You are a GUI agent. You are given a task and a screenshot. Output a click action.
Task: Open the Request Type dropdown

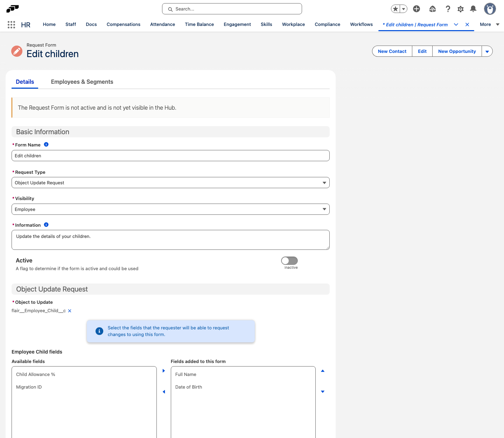pos(170,183)
